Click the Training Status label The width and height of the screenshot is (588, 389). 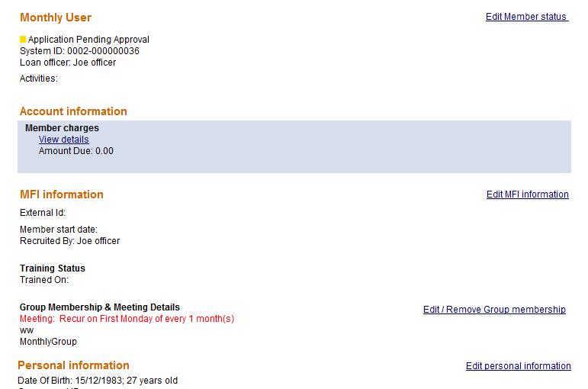[53, 268]
